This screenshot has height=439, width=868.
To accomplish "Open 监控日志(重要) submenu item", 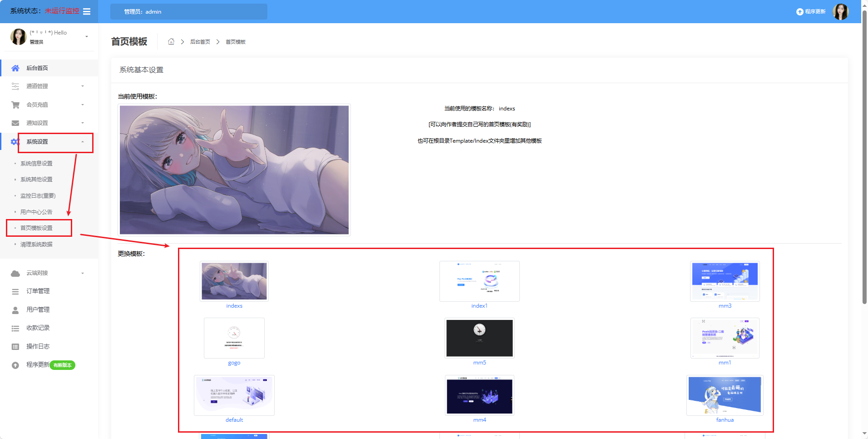I will tap(38, 196).
